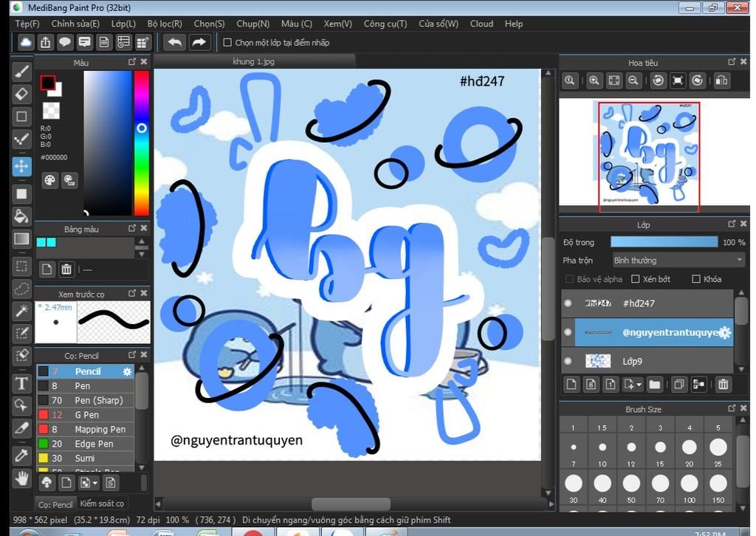The height and width of the screenshot is (536, 756).
Task: Open the Lớp(L) menu
Action: click(x=123, y=24)
